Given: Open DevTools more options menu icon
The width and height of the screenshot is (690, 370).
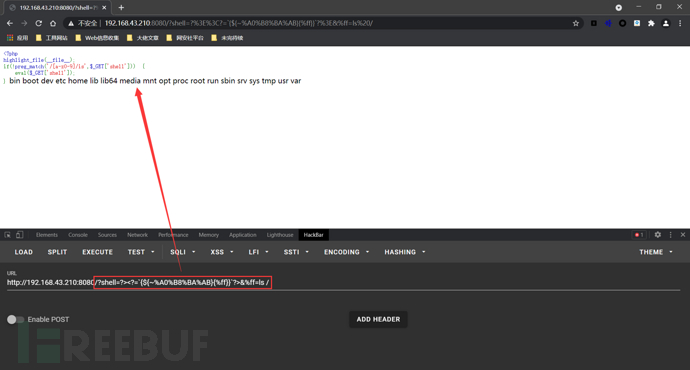Looking at the screenshot, I should point(671,235).
